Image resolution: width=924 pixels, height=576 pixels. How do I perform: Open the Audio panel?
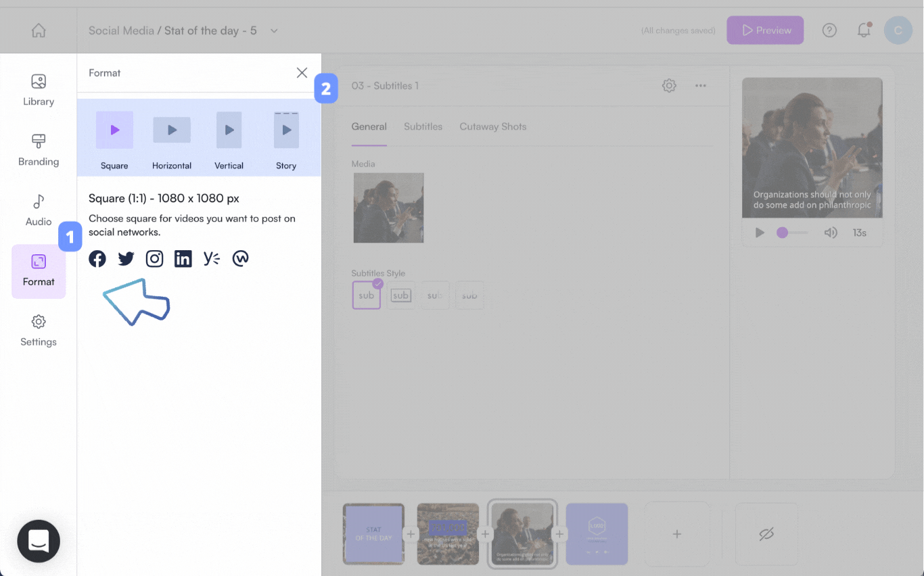coord(39,210)
